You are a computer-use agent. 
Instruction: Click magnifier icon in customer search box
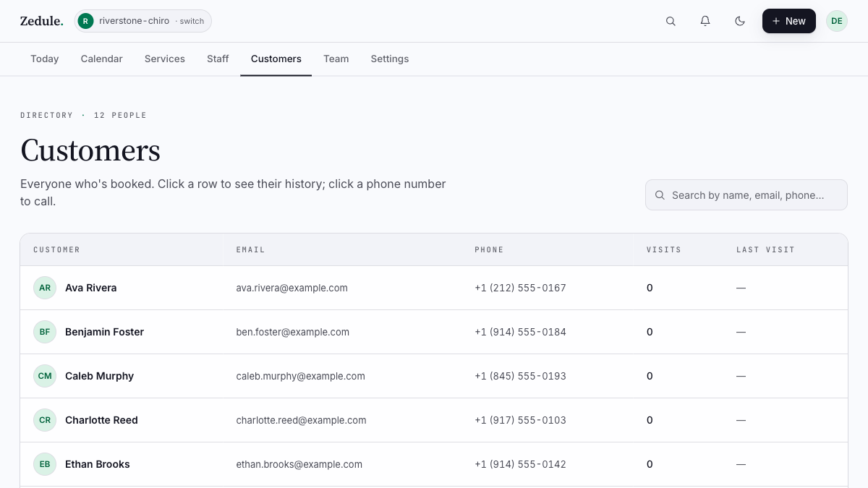[x=660, y=195]
